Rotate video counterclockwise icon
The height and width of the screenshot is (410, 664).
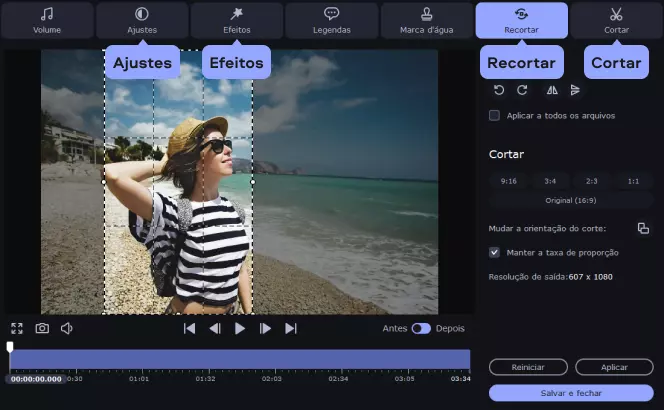pos(499,90)
